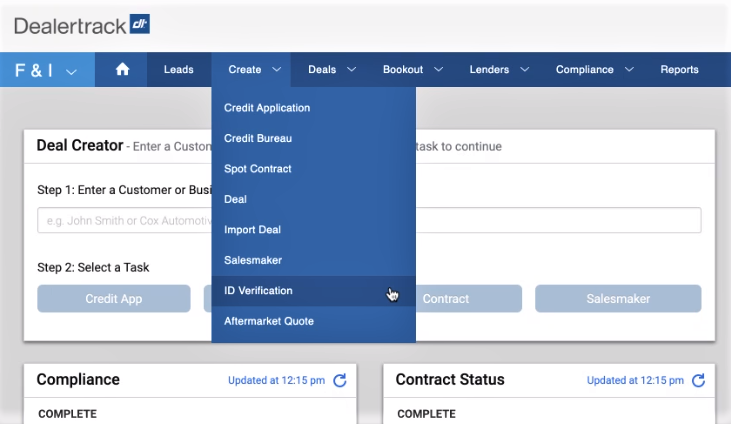731x424 pixels.
Task: Select Credit Application from Create menu
Action: [313, 108]
